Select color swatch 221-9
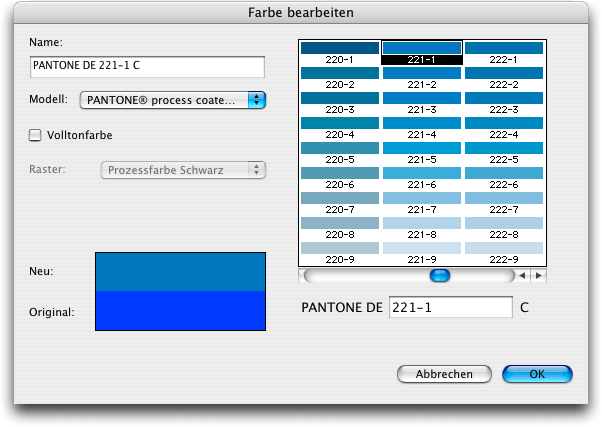 (422, 248)
